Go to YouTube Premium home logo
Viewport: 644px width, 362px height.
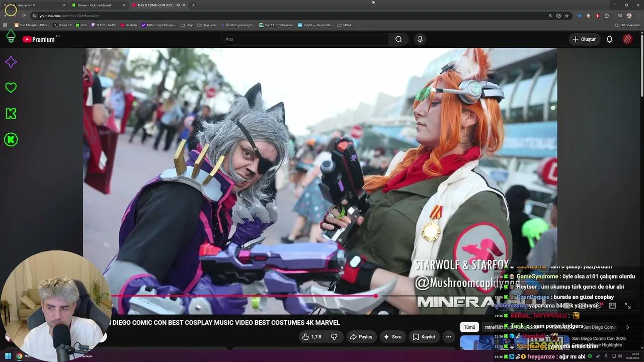click(x=39, y=39)
